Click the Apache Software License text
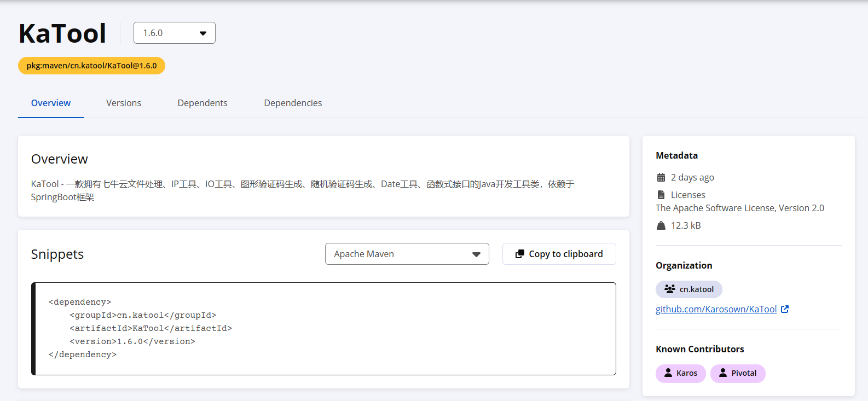 coord(740,208)
